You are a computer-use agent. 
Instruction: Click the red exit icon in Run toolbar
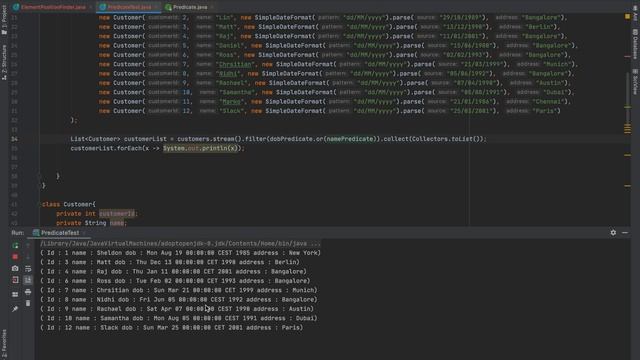click(x=15, y=280)
